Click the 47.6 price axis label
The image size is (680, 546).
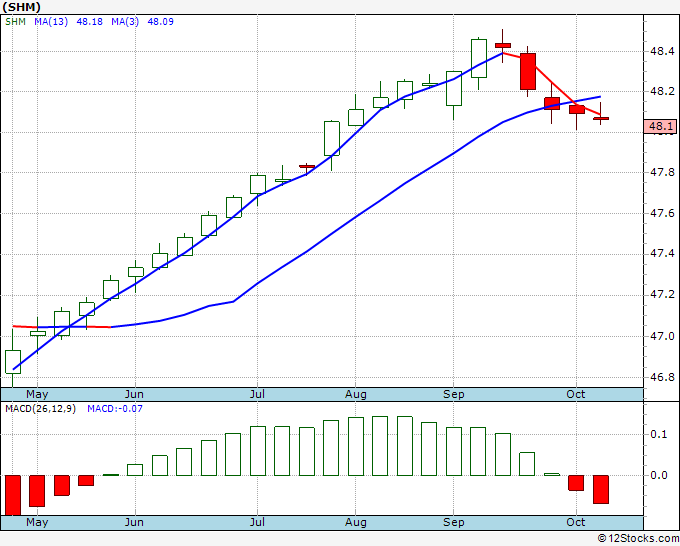click(x=662, y=213)
